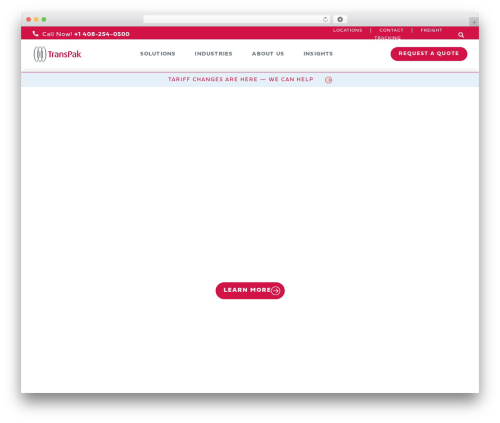Open the Insights menu
Image resolution: width=500 pixels, height=423 pixels.
pyautogui.click(x=318, y=54)
